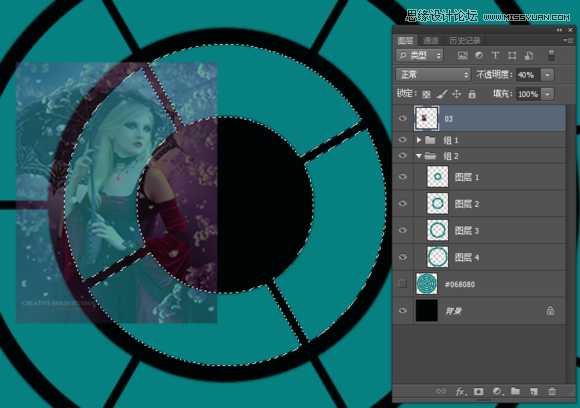Screen dimensions: 580x408
Task: Toggle visibility of 图层 2
Action: coord(403,203)
